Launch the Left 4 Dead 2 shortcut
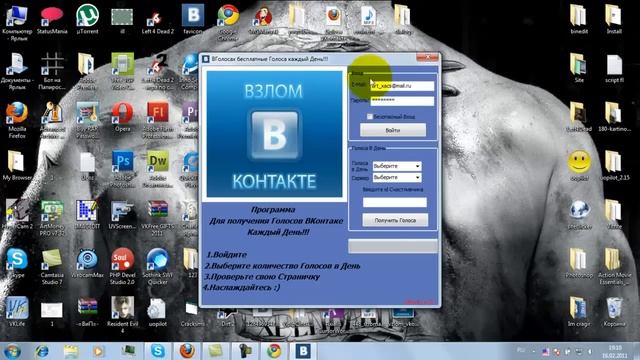The image size is (640, 360). [157, 20]
